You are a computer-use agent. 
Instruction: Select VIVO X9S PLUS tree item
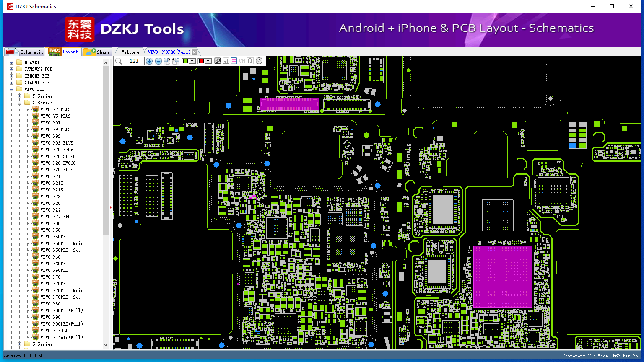pyautogui.click(x=57, y=143)
